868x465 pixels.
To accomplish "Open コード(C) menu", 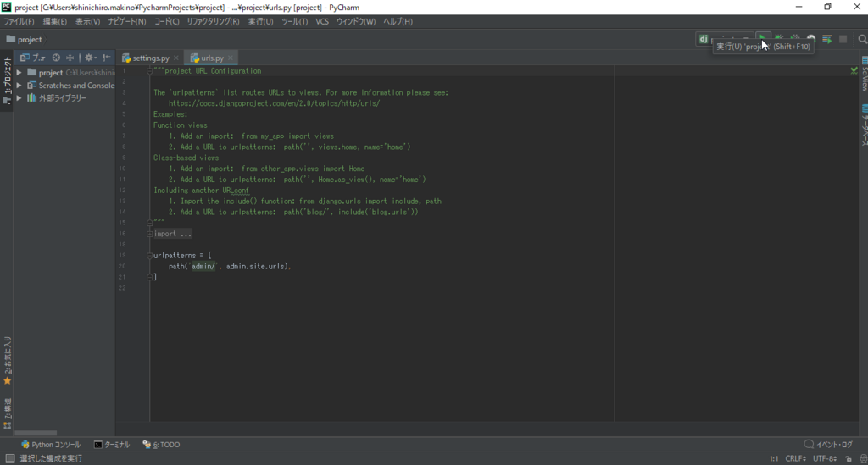I will pos(167,21).
